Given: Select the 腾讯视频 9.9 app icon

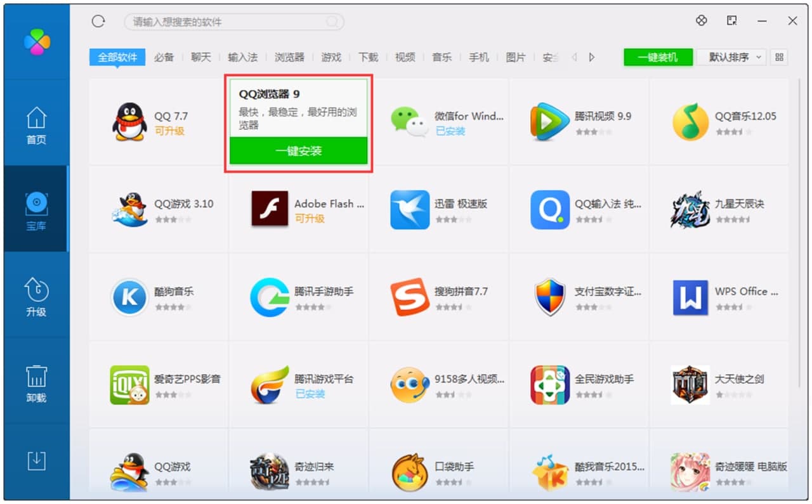Looking at the screenshot, I should coord(550,122).
